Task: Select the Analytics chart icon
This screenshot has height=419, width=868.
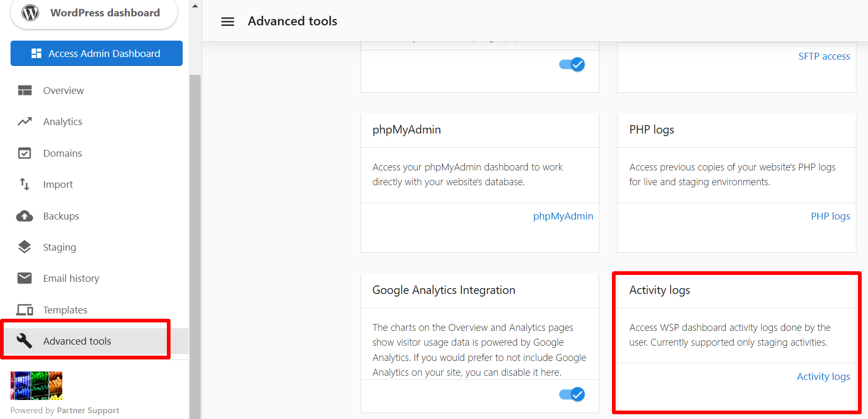Action: tap(24, 121)
